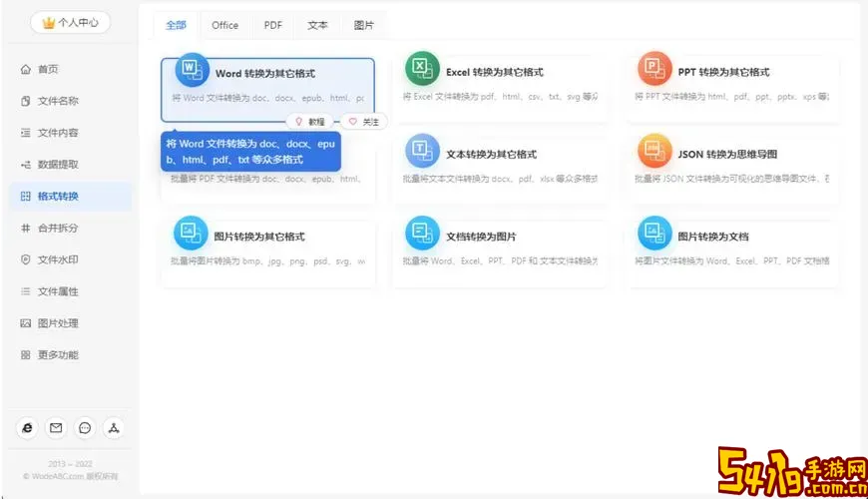This screenshot has height=499, width=868.
Task: Click the extract icon beside 数据提取
Action: click(26, 165)
